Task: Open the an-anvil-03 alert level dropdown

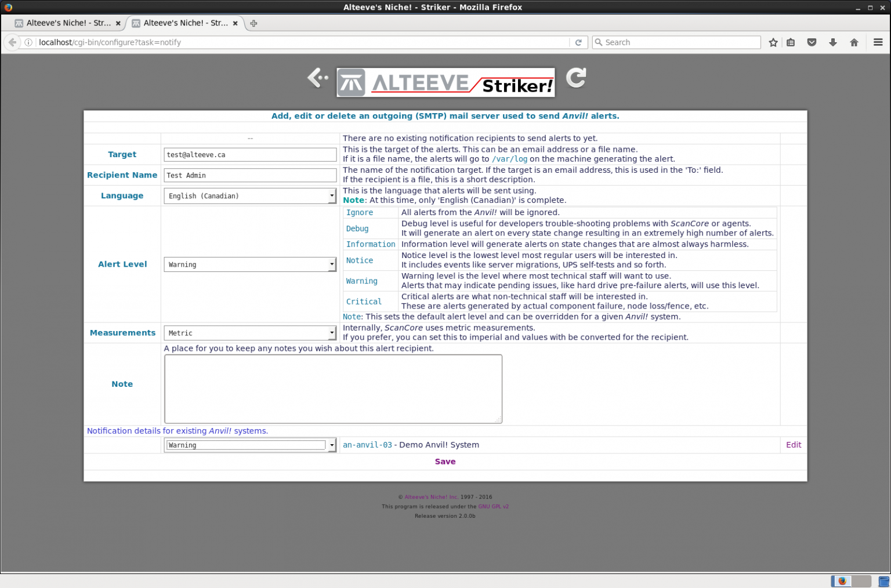Action: [250, 445]
